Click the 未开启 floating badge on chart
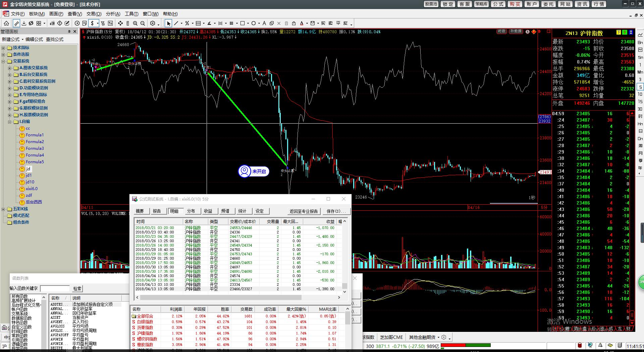The image size is (644, 352). coord(254,171)
